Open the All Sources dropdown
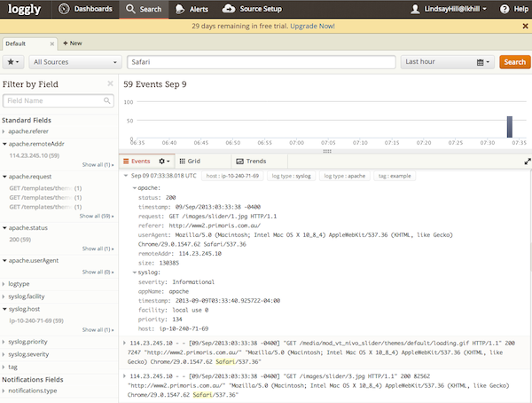The image size is (532, 403). [75, 62]
